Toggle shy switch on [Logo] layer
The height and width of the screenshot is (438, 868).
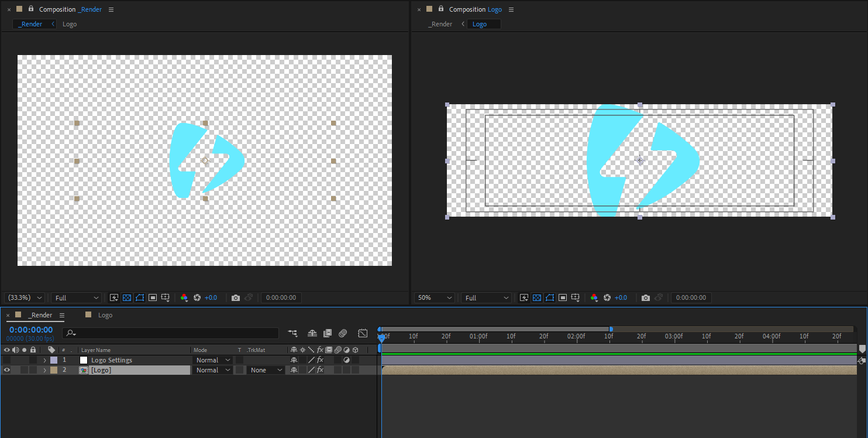pos(294,370)
